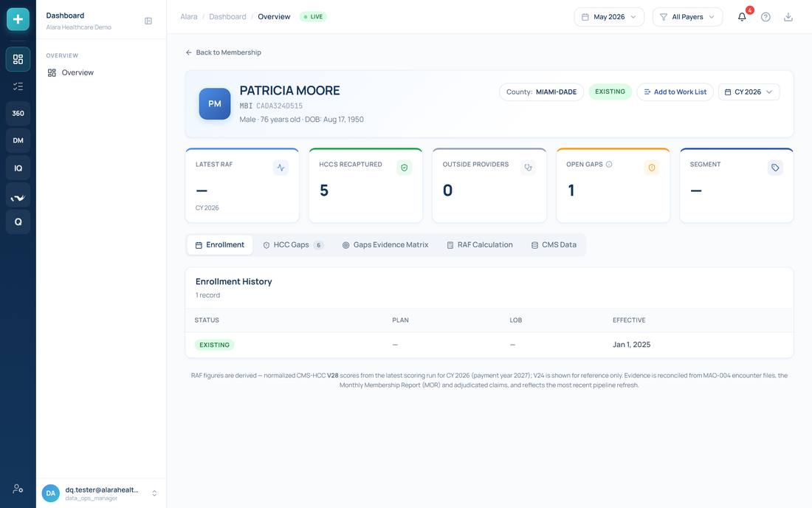Click the Outside Providers value 0
This screenshot has height=508, width=812.
click(x=447, y=190)
